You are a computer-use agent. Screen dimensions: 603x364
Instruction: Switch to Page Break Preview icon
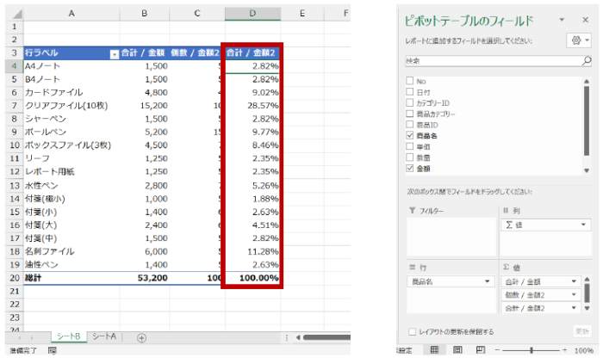point(482,350)
